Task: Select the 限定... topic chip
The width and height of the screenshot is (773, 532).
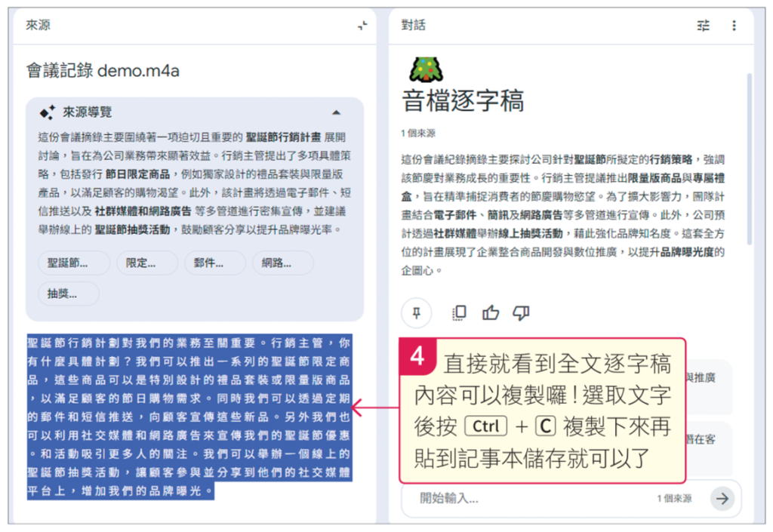Action: click(x=147, y=263)
